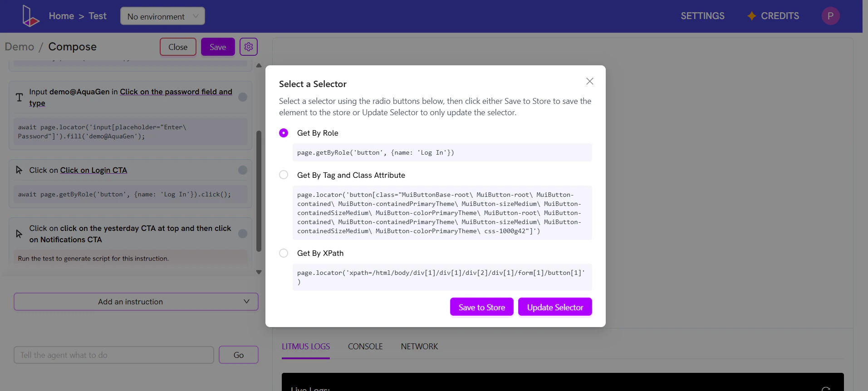The image size is (868, 391).
Task: Click the MuiButton class locator code block
Action: coord(442,213)
